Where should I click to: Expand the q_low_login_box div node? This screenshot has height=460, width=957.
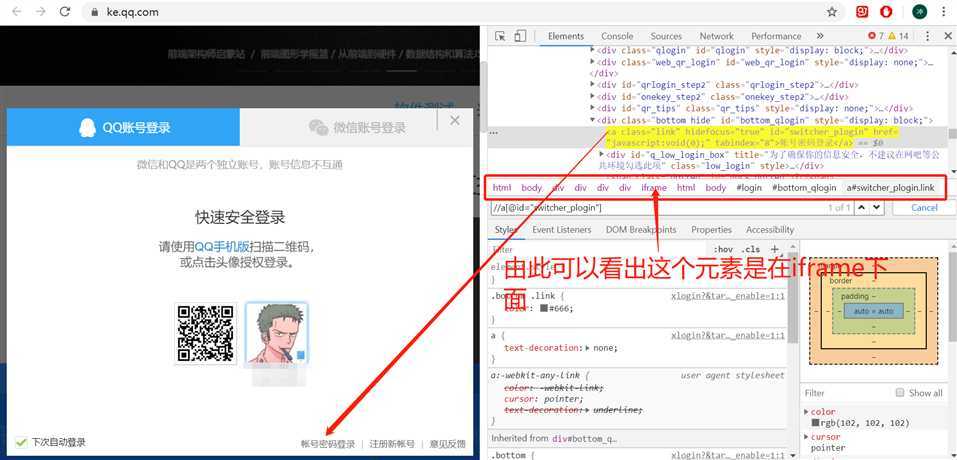point(602,154)
